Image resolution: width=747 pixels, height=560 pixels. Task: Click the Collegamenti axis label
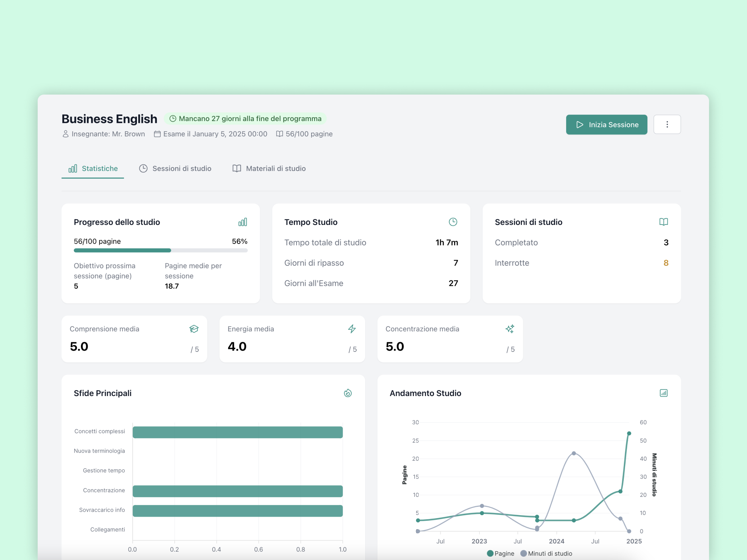(x=108, y=530)
